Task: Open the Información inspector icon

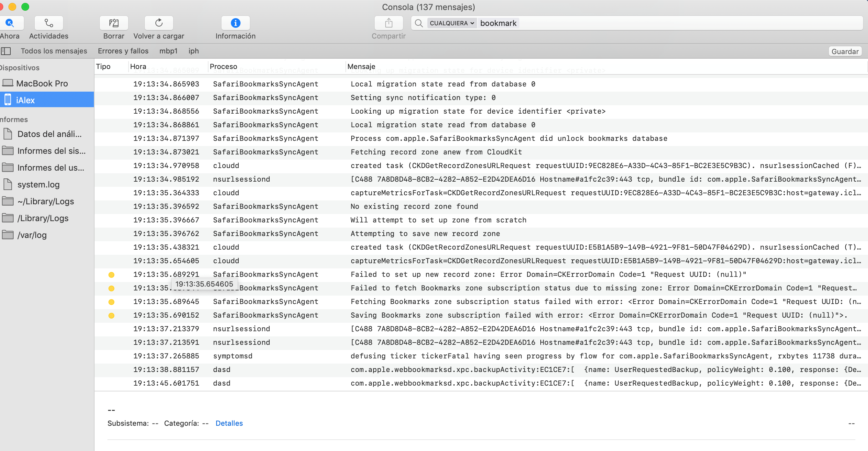Action: click(x=235, y=23)
